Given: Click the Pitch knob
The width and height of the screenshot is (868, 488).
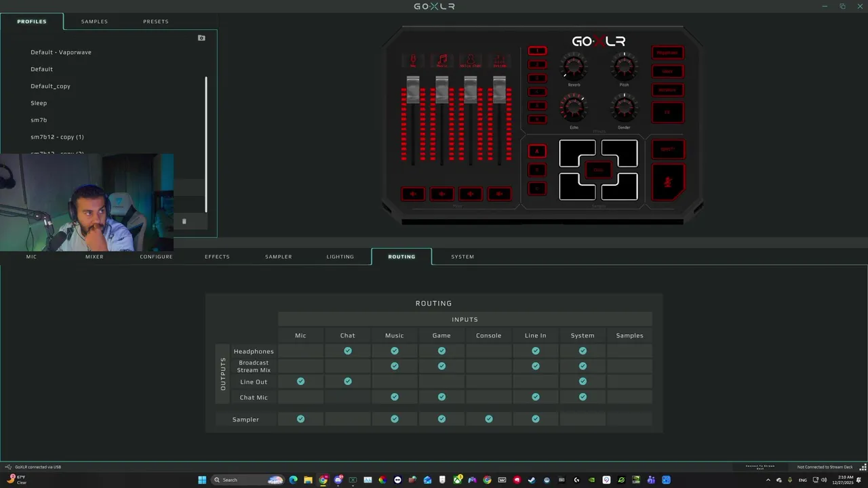Looking at the screenshot, I should point(624,66).
